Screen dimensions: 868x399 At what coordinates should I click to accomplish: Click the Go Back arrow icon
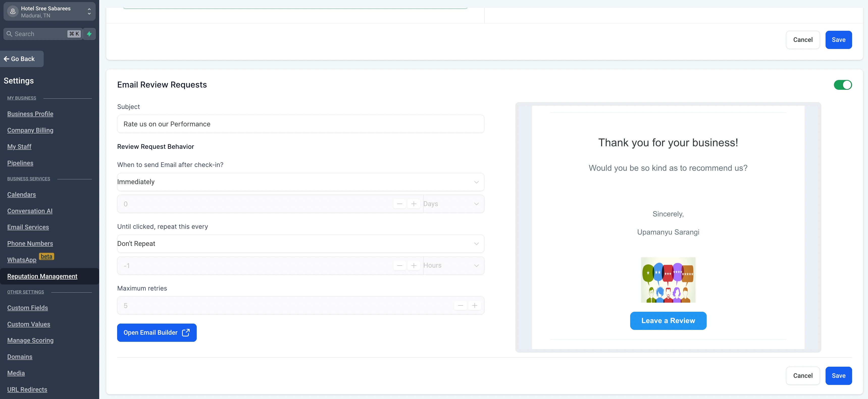(x=6, y=59)
